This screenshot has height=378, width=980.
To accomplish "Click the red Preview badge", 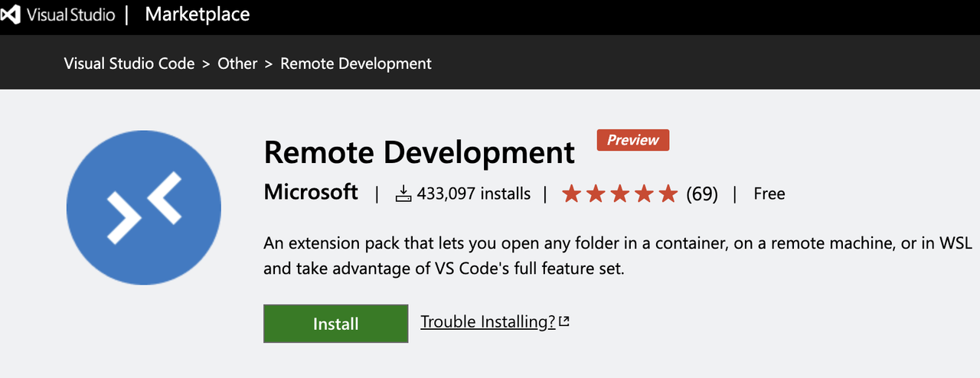I will [633, 140].
